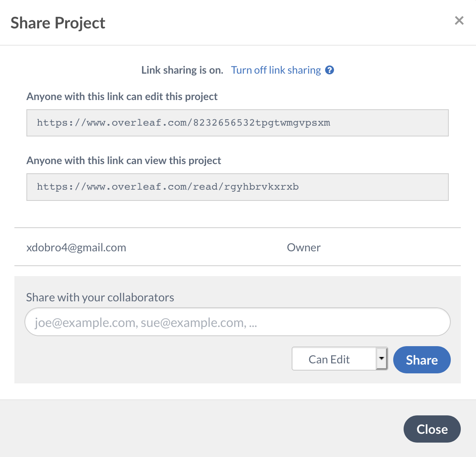Click the joe@example.com placeholder text
476x457 pixels.
tap(146, 323)
